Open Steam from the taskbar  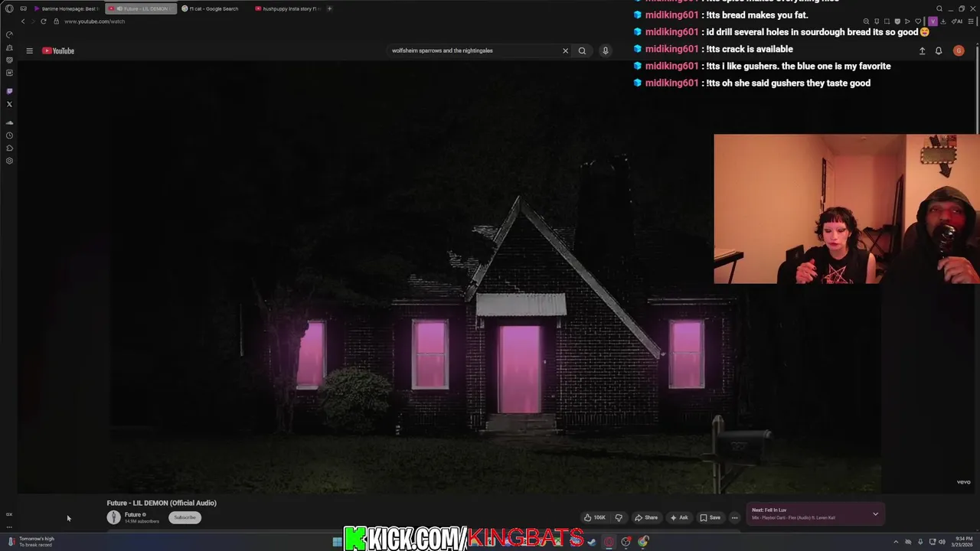click(x=592, y=542)
